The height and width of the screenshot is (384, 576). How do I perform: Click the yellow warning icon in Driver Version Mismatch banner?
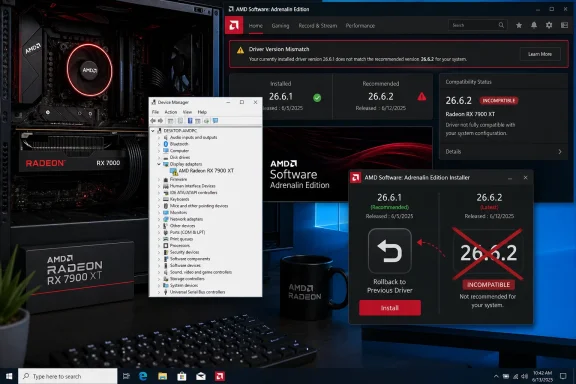click(x=240, y=50)
